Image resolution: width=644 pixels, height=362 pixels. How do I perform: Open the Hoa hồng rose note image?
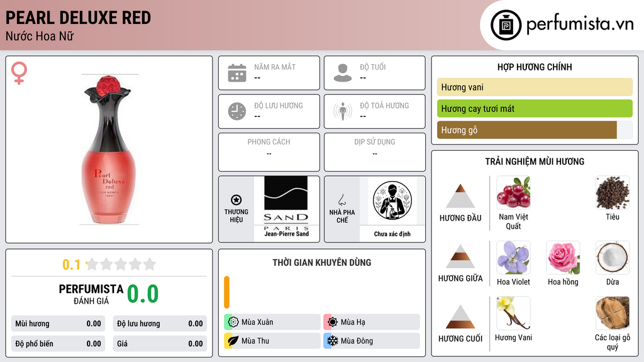tap(563, 257)
